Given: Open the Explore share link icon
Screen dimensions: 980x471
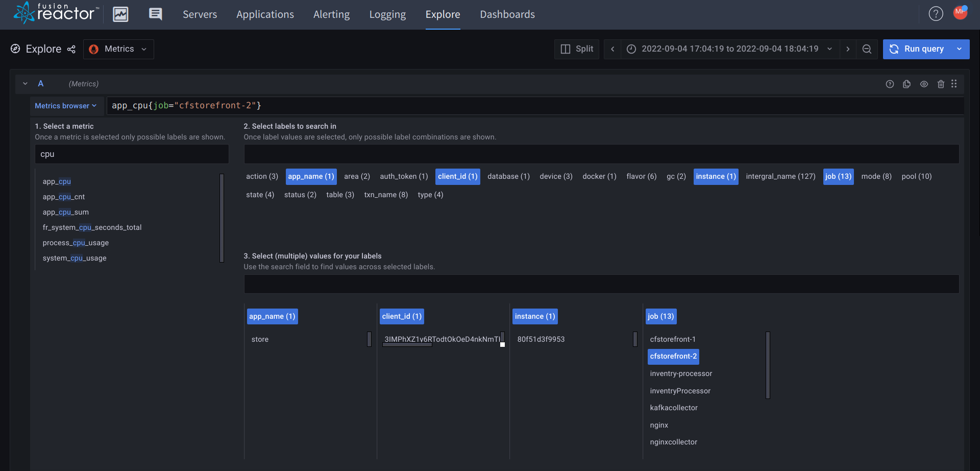Looking at the screenshot, I should tap(71, 49).
